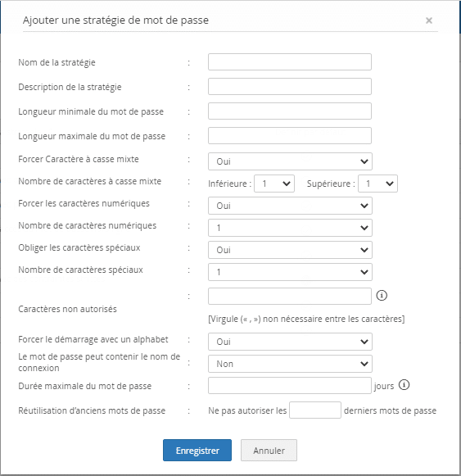Open Forcer Caractère à casse mixte dropdown
This screenshot has height=476, width=461.
(290, 161)
